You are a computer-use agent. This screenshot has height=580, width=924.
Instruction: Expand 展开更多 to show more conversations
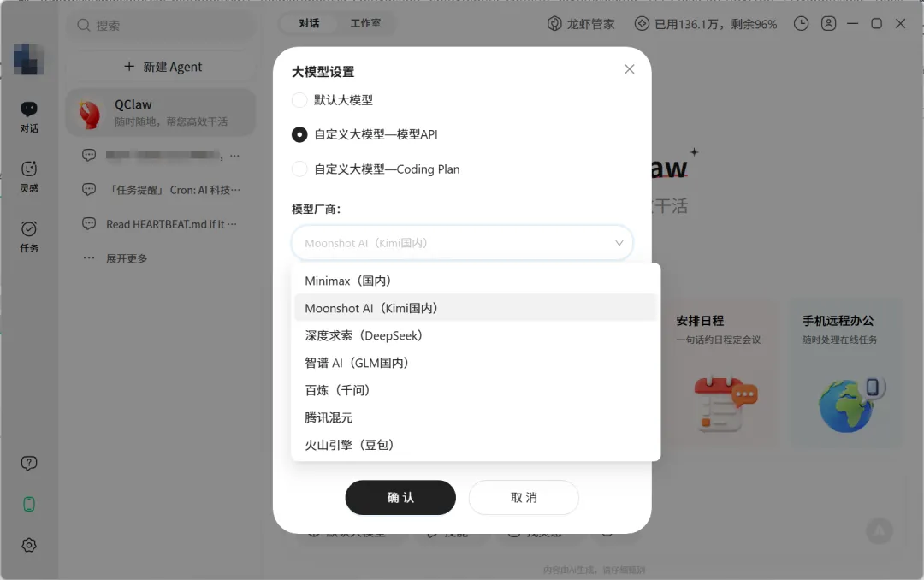[126, 258]
